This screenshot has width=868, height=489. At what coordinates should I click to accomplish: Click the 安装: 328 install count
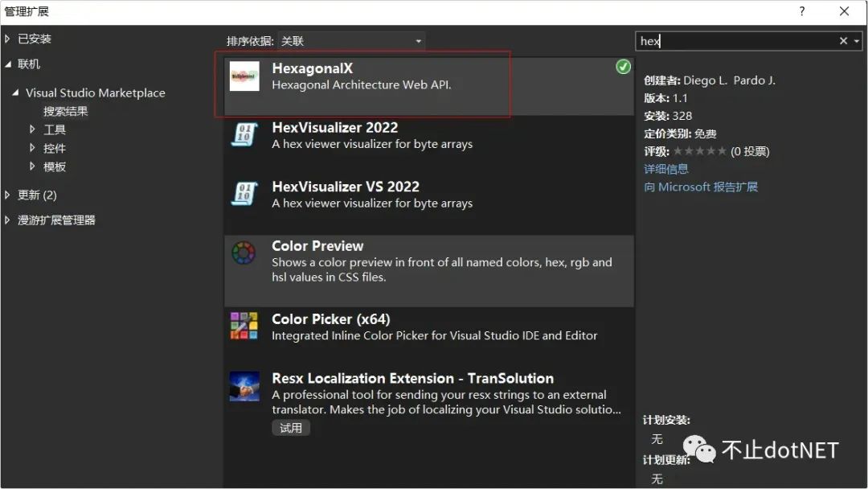(x=668, y=116)
